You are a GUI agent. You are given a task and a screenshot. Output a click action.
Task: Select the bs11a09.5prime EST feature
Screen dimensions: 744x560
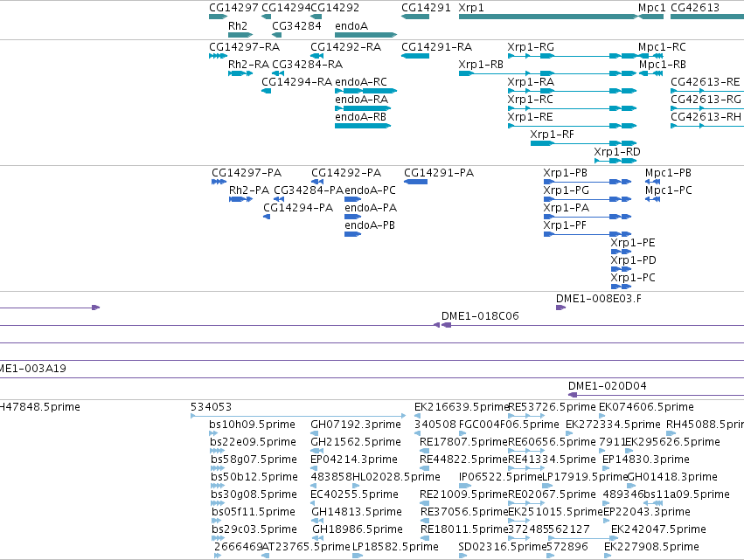pyautogui.click(x=653, y=503)
